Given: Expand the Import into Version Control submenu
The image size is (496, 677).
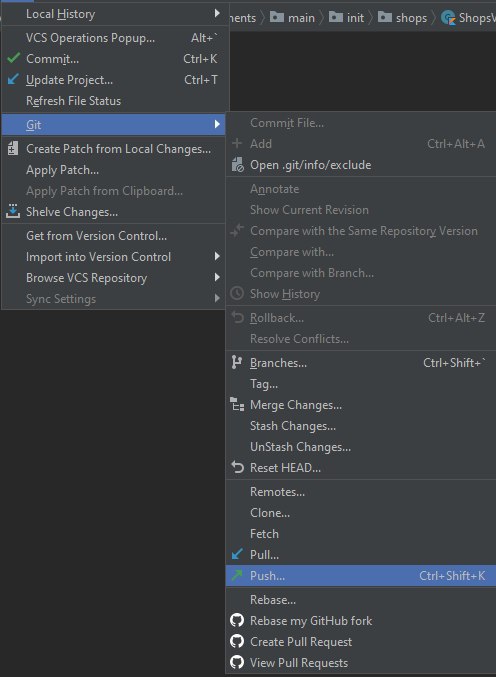Looking at the screenshot, I should point(217,256).
